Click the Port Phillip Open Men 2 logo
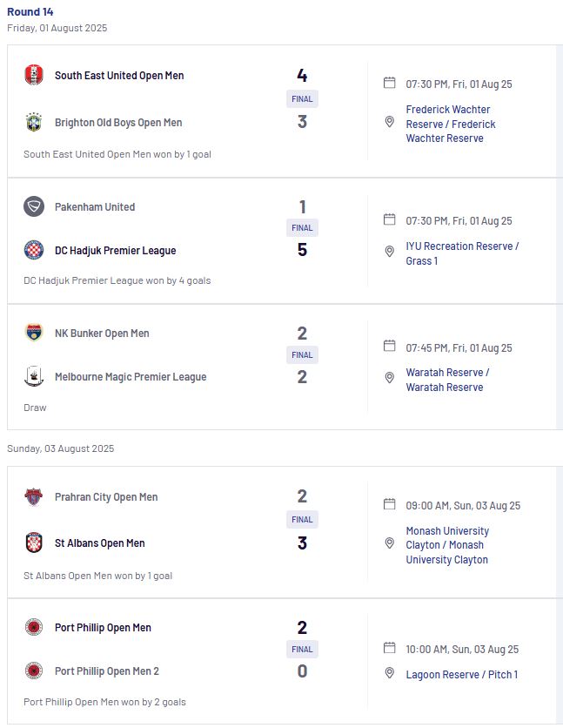This screenshot has height=728, width=563. pyautogui.click(x=34, y=671)
